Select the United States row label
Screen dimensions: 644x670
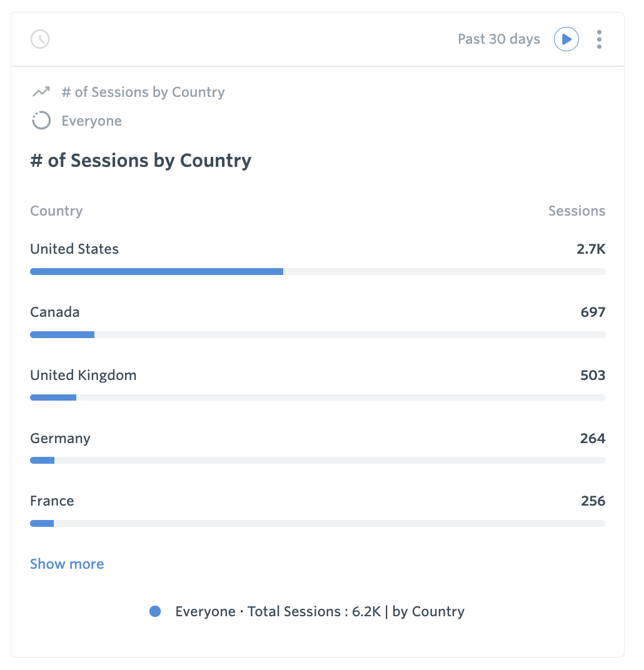coord(74,249)
